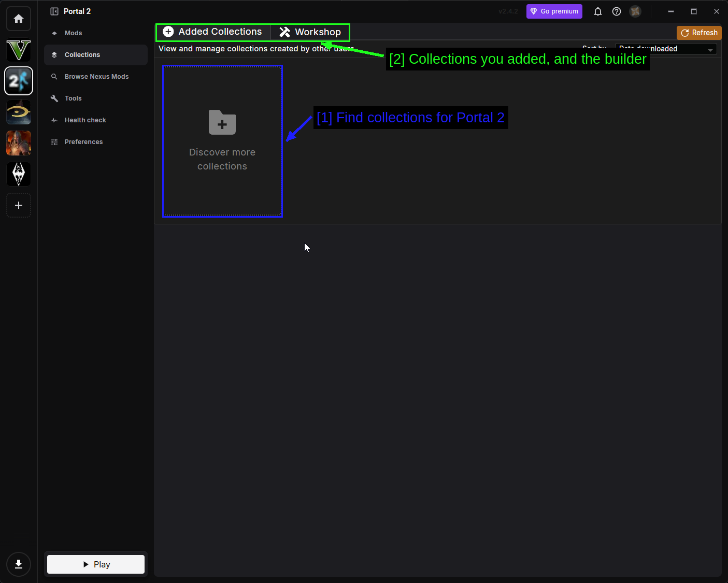Image resolution: width=728 pixels, height=583 pixels.
Task: Open the help question mark icon
Action: point(617,11)
